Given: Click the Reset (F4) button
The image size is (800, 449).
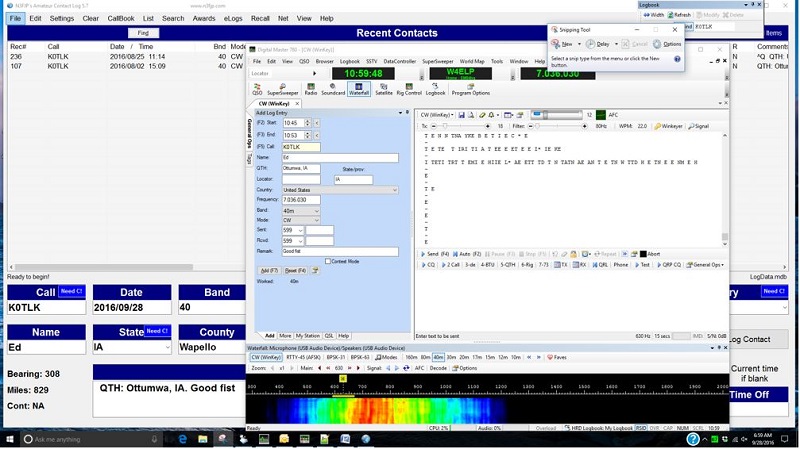Looking at the screenshot, I should click(x=295, y=271).
